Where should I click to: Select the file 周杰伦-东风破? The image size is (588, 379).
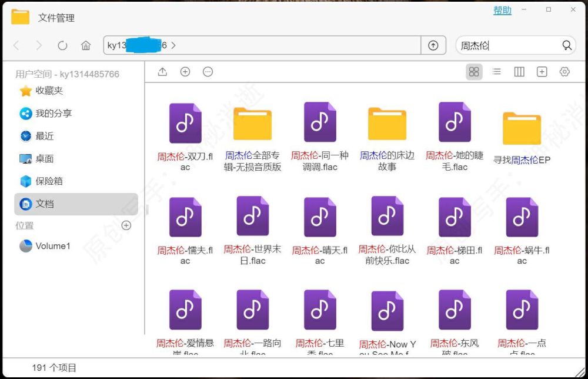(455, 322)
